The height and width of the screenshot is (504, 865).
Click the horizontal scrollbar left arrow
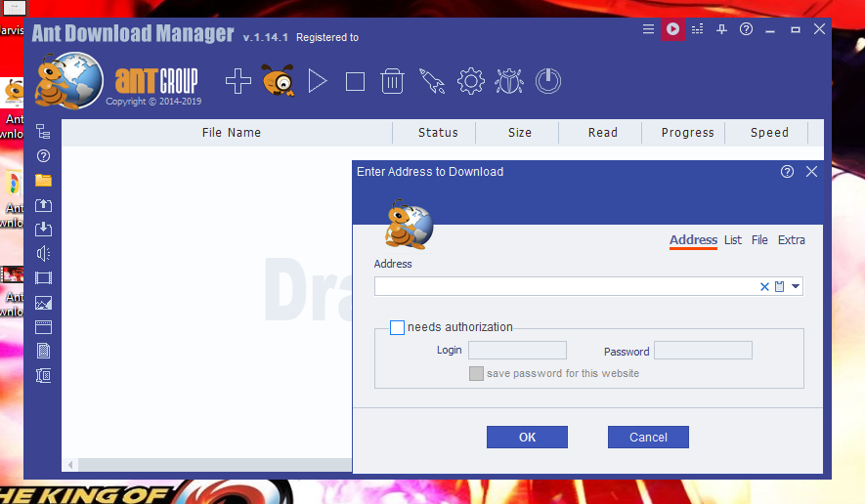[x=70, y=465]
